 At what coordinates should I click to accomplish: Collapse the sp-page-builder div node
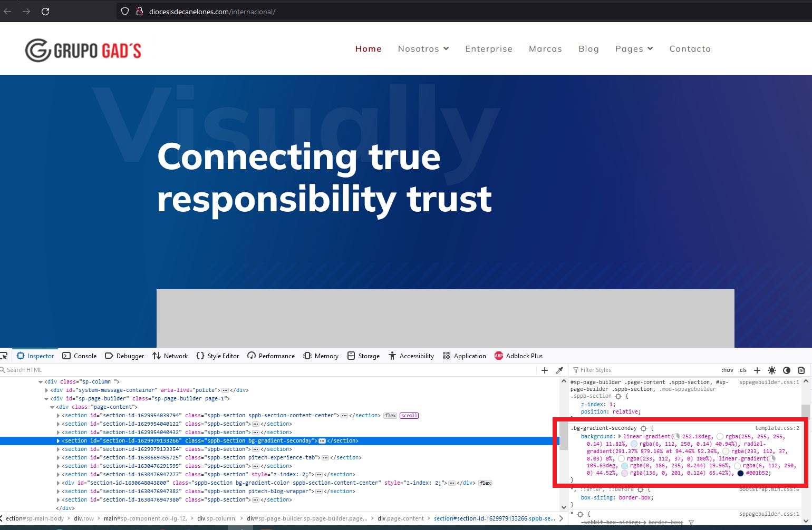pos(46,399)
